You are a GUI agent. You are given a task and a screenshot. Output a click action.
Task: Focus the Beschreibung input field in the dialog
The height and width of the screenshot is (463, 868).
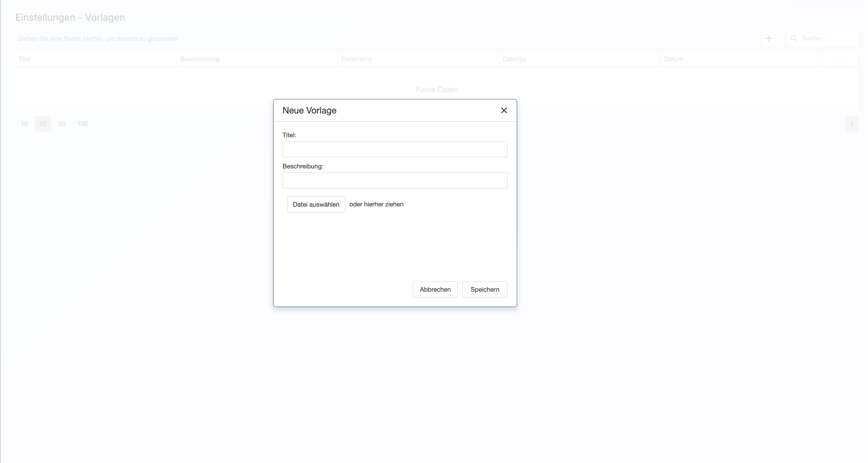(x=395, y=180)
